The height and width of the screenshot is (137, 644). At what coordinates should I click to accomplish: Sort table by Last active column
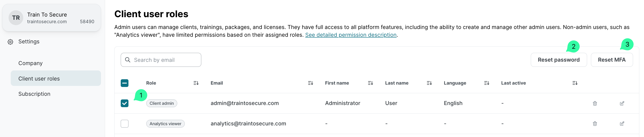point(575,83)
